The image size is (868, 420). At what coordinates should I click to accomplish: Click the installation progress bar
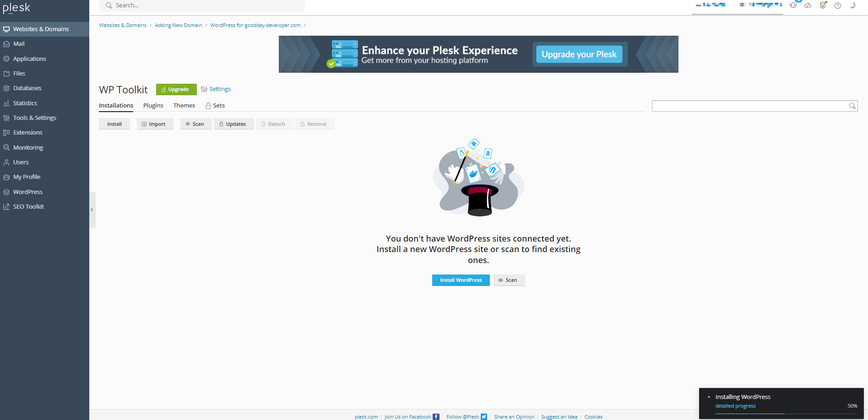coord(787,414)
